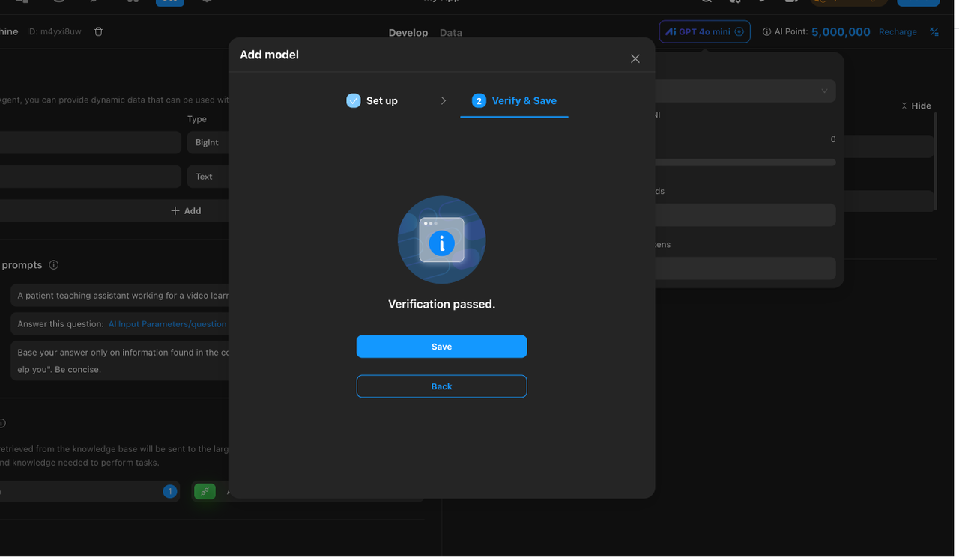
Task: Open the BigInt type dropdown
Action: click(x=208, y=142)
